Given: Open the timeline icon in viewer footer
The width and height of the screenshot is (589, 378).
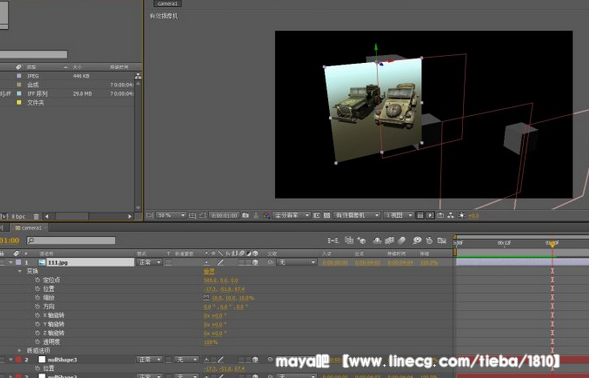Looking at the screenshot, I should [x=441, y=215].
